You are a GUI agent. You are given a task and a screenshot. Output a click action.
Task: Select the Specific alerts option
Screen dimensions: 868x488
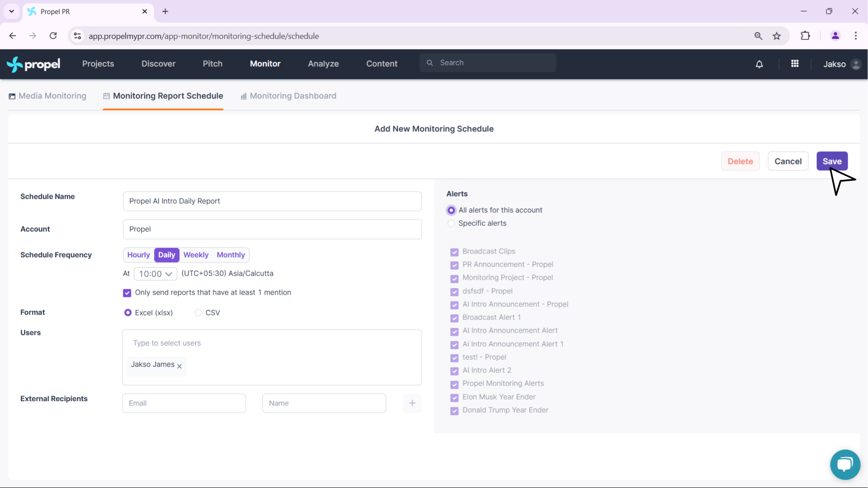451,223
